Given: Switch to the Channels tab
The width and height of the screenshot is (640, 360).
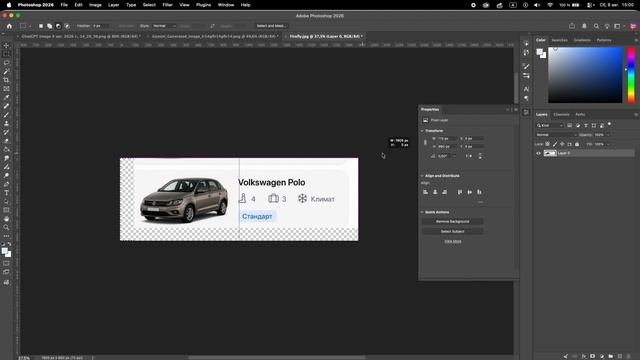Looking at the screenshot, I should (561, 114).
